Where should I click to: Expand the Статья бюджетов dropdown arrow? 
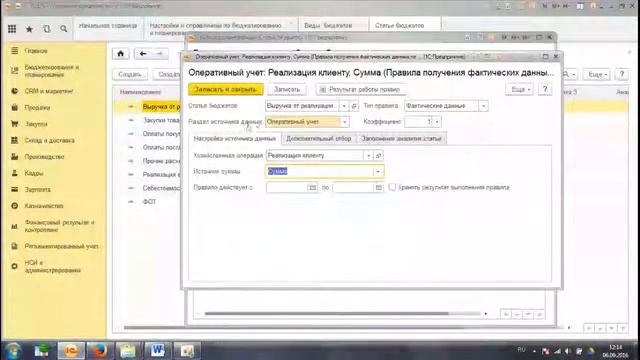[x=344, y=106]
